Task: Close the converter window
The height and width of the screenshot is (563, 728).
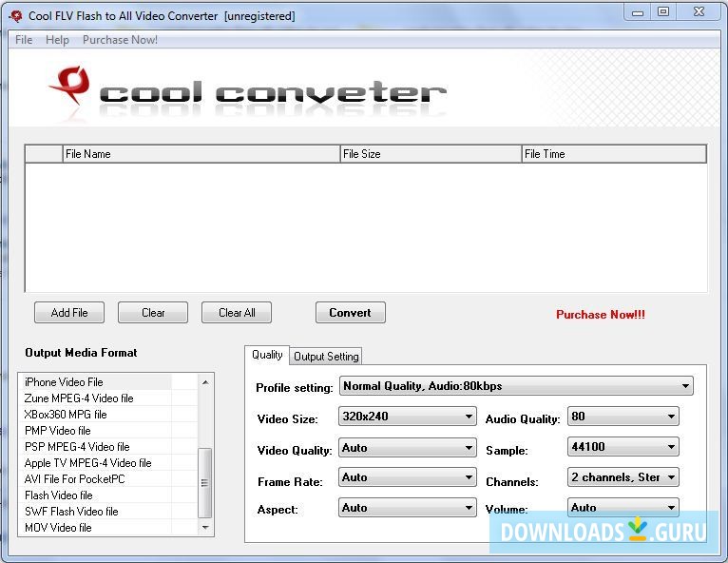Action: tap(699, 12)
